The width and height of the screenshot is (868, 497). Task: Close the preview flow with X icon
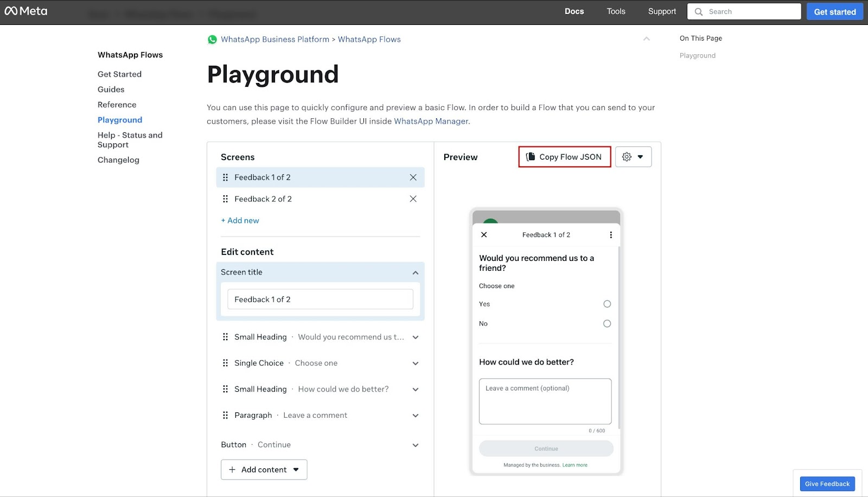(484, 235)
